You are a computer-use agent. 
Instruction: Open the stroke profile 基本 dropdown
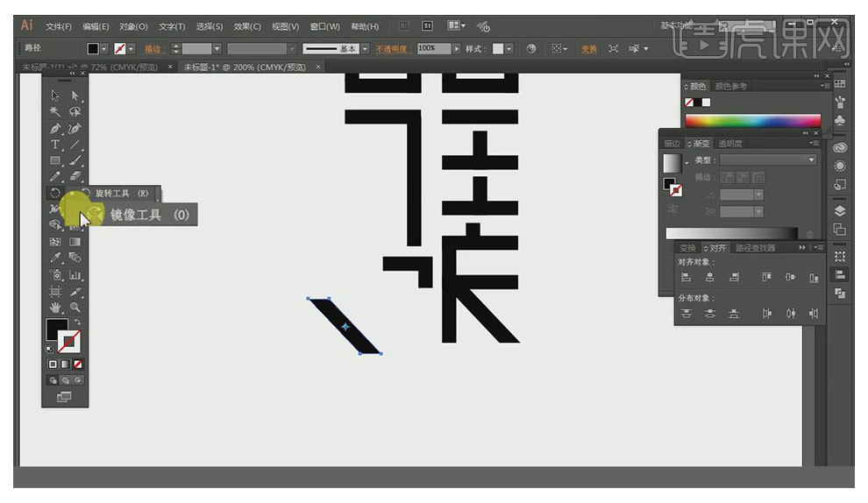[365, 49]
